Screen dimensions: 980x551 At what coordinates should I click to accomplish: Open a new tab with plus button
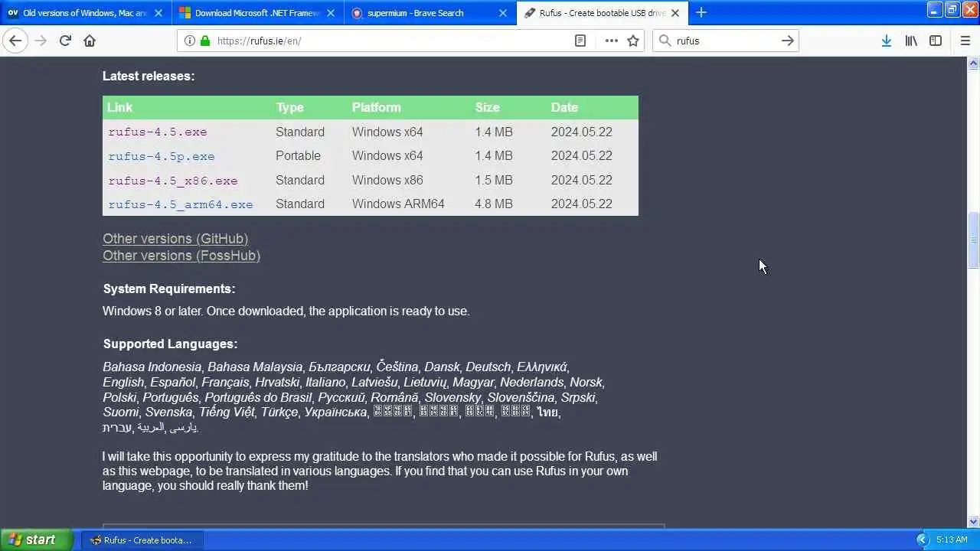701,12
